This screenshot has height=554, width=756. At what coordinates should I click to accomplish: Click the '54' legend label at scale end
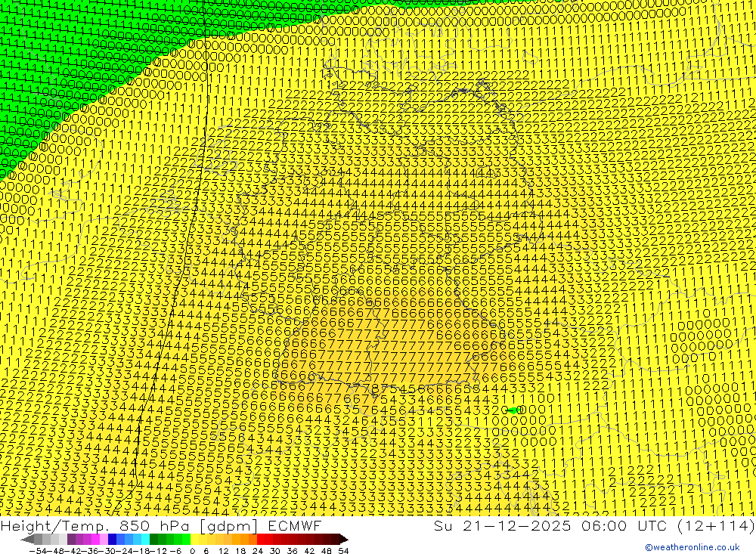click(x=343, y=551)
